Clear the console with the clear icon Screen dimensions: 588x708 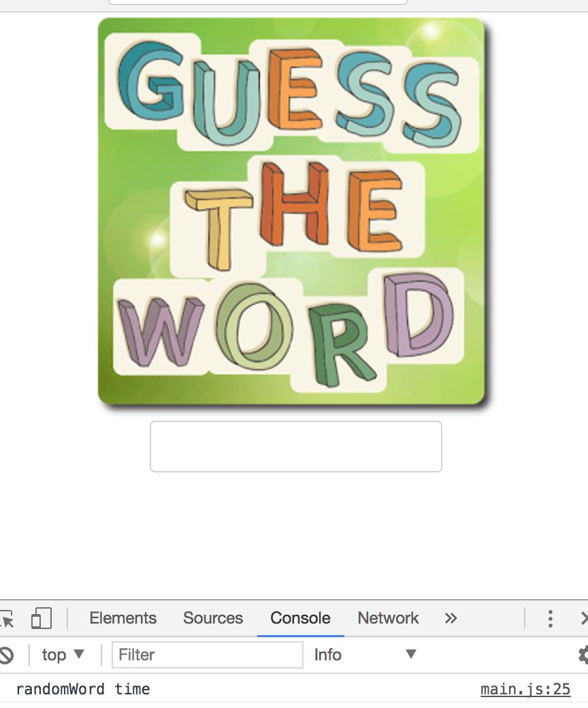(x=6, y=655)
